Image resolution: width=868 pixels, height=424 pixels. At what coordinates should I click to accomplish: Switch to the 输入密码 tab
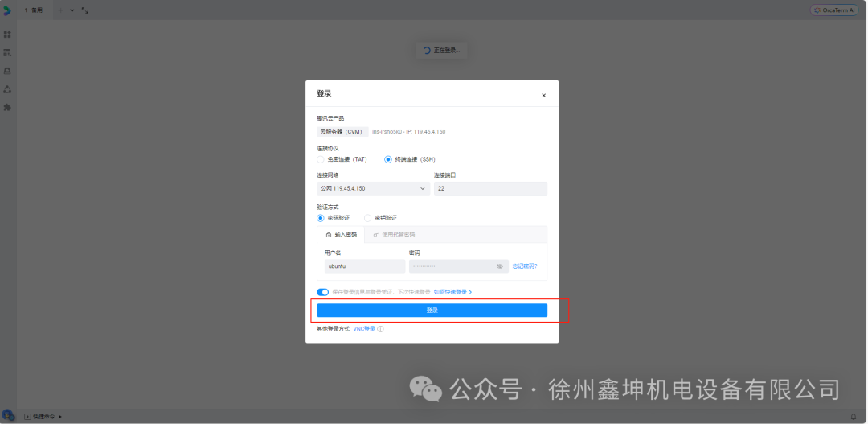point(341,234)
